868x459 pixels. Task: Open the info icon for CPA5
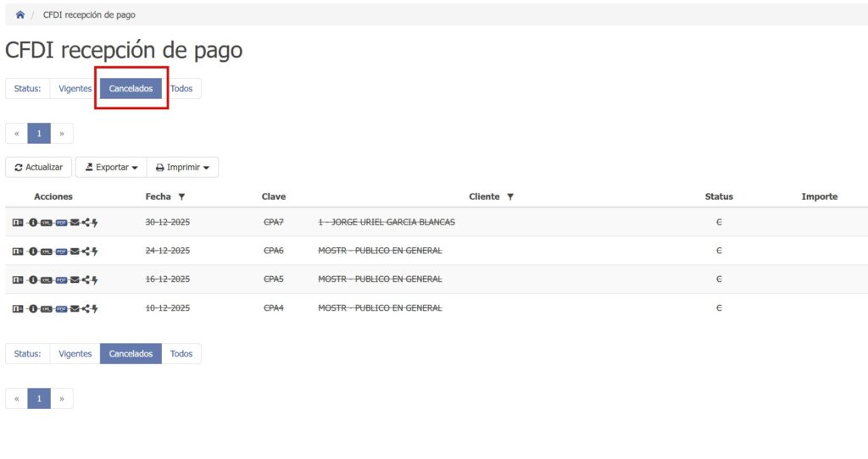33,279
